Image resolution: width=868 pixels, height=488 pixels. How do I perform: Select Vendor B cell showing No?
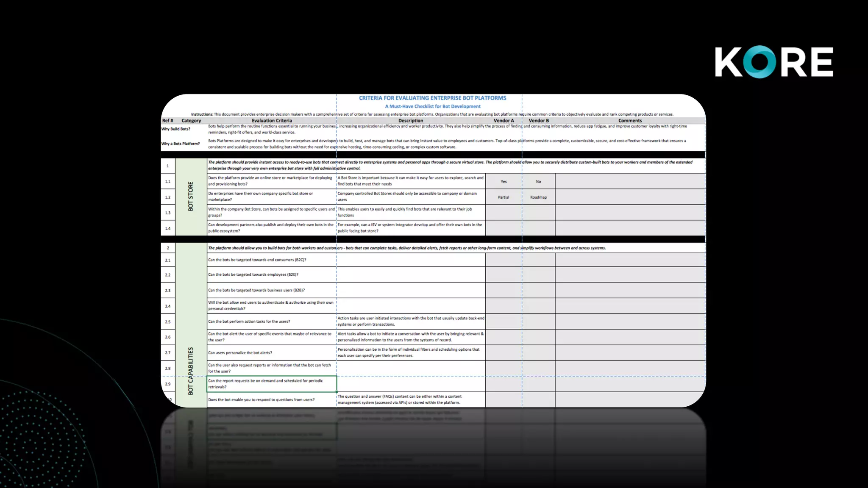pos(538,181)
